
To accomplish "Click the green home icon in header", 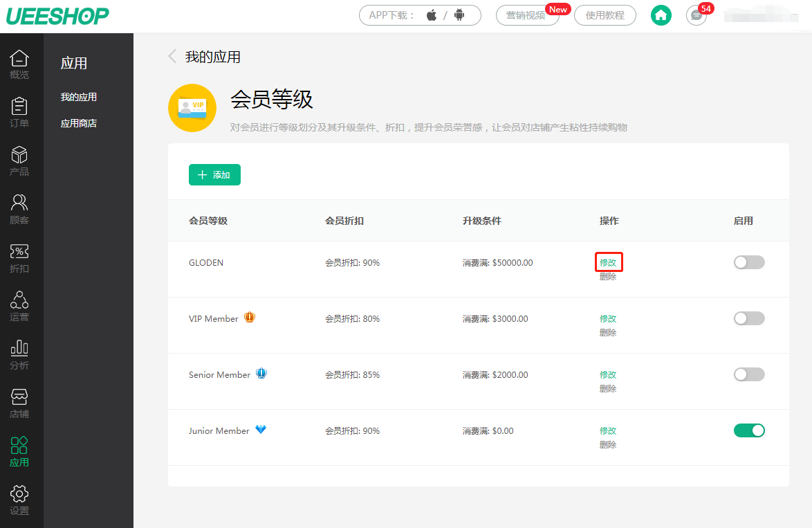I will pyautogui.click(x=661, y=15).
